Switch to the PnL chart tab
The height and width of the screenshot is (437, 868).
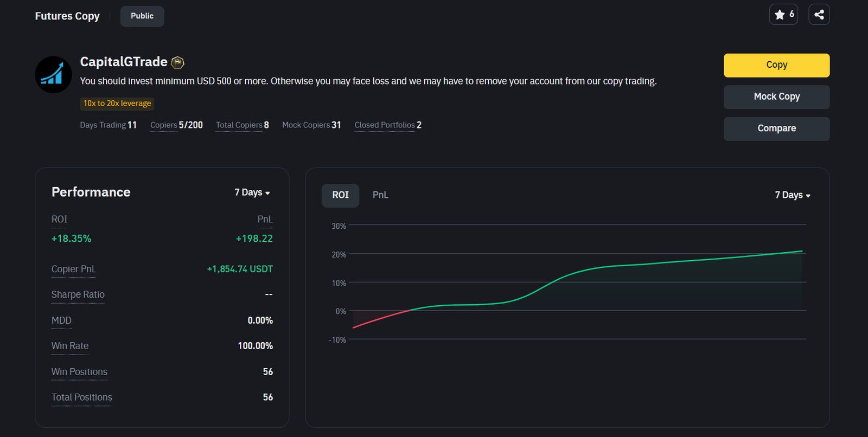[380, 195]
